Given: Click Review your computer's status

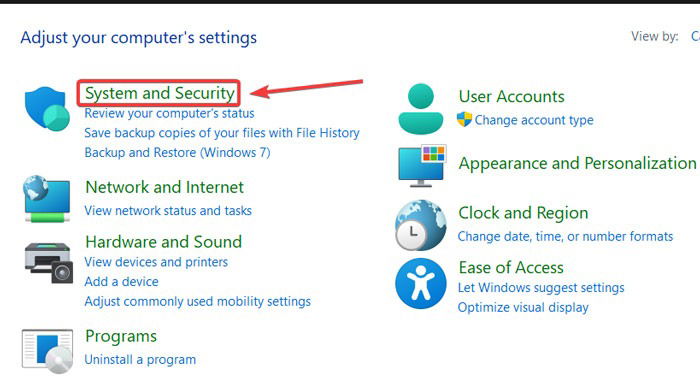Looking at the screenshot, I should point(169,113).
